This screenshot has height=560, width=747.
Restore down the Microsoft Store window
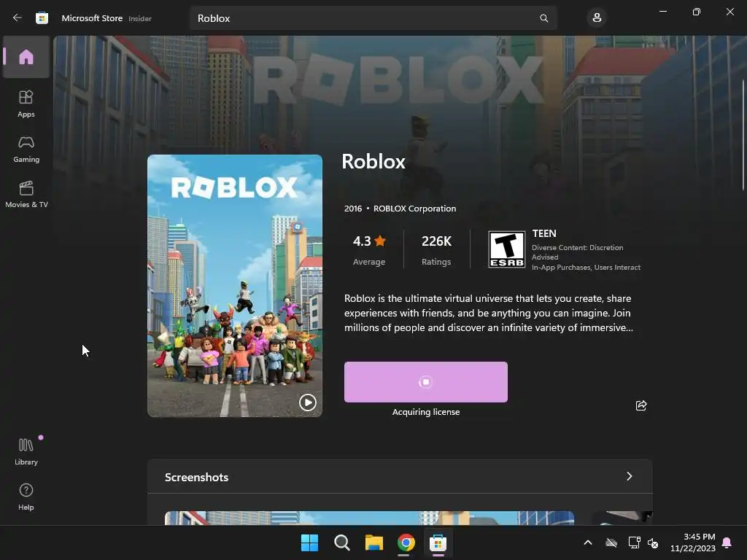point(697,12)
